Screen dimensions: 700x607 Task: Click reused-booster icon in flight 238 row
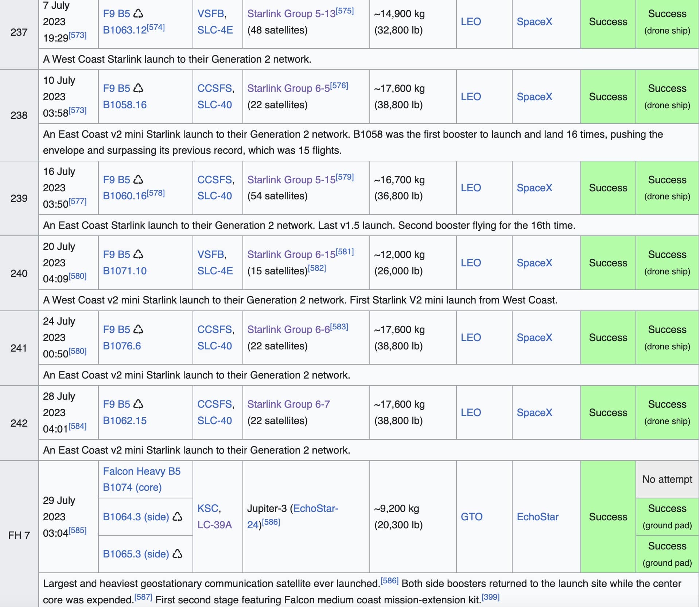(138, 88)
